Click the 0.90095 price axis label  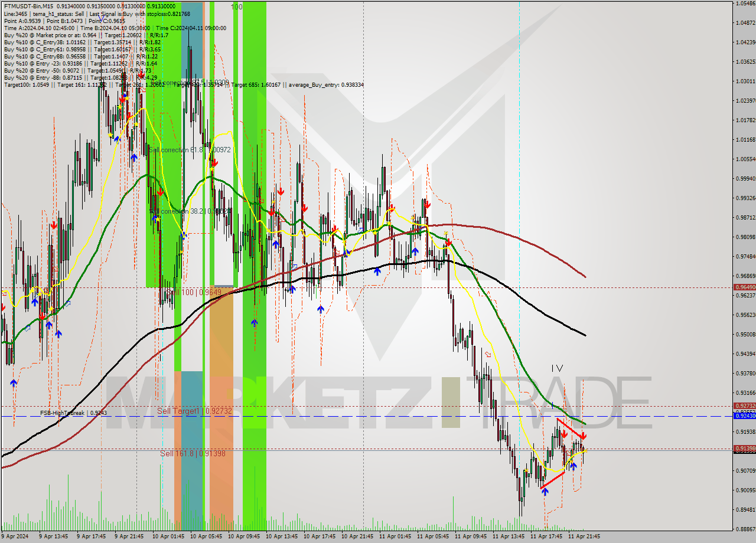(x=746, y=490)
